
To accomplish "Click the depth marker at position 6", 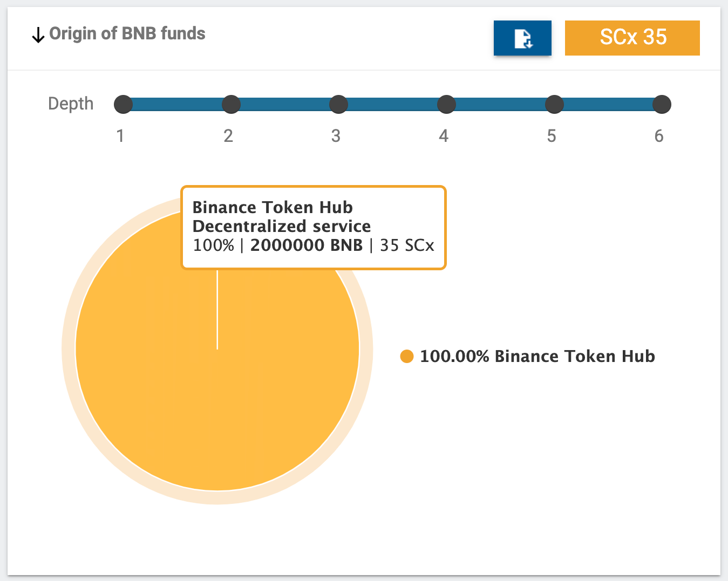I will pos(662,104).
